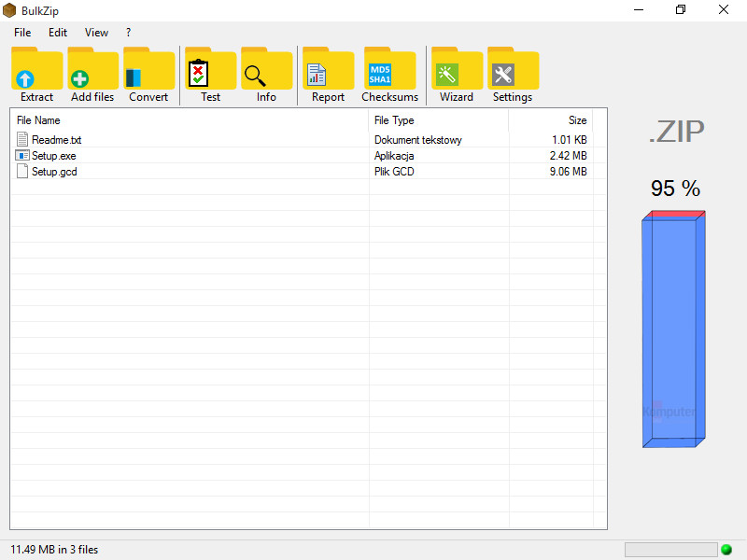Select the Setup.exe file row
The height and width of the screenshot is (560, 747).
click(54, 156)
